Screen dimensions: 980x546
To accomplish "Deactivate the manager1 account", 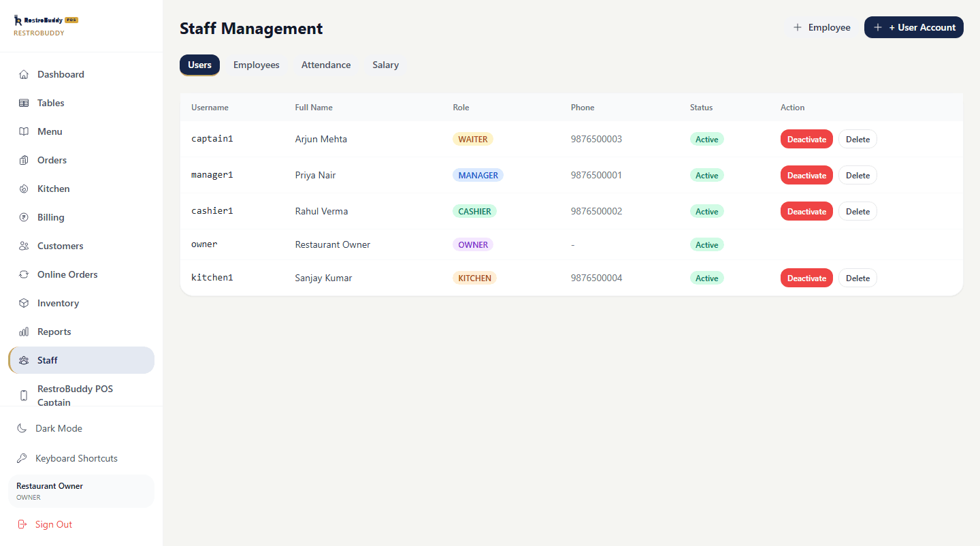I will tap(806, 175).
